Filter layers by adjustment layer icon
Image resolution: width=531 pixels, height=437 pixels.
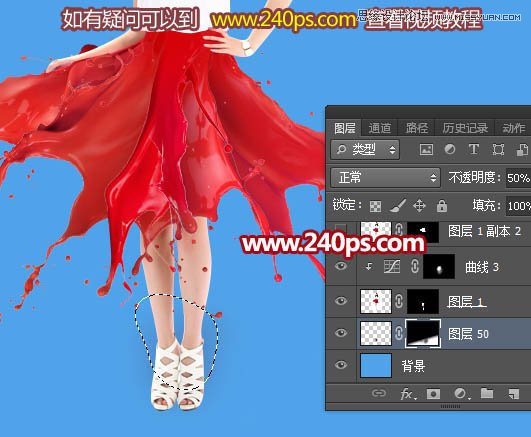[450, 149]
